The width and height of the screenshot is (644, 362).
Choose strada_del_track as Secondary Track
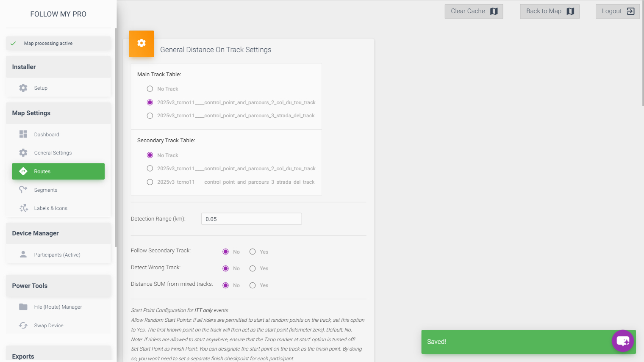coord(150,182)
